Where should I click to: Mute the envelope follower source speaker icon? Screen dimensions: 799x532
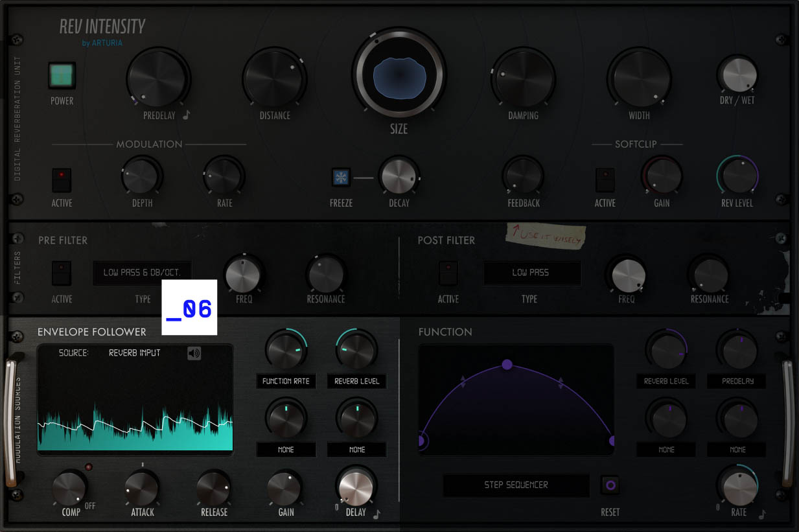pyautogui.click(x=194, y=353)
